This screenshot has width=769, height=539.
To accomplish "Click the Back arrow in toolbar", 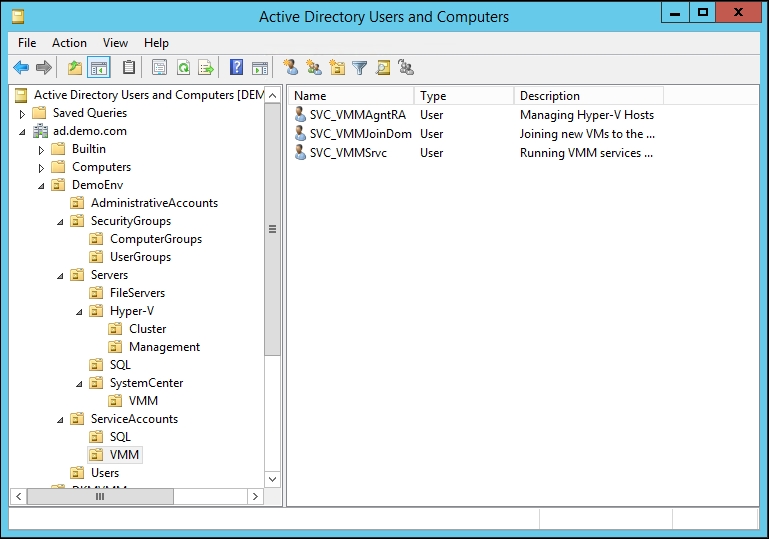I will [21, 68].
